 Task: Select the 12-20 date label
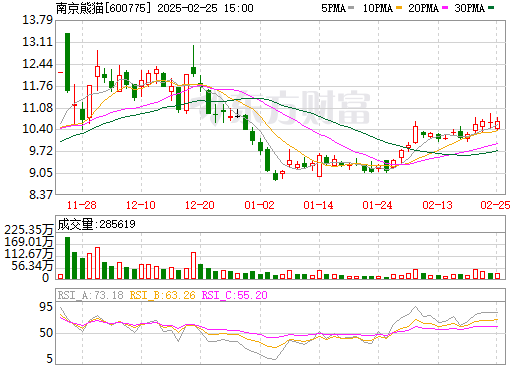click(x=200, y=205)
